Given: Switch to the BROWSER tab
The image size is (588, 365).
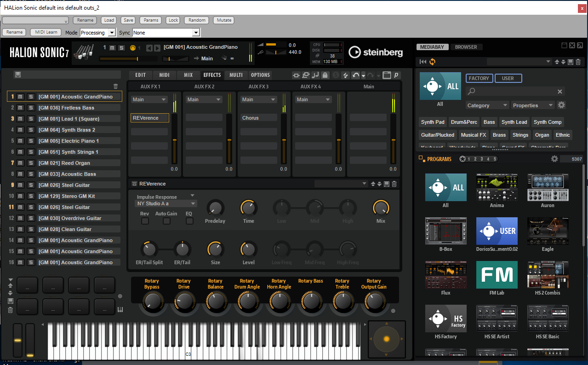Looking at the screenshot, I should [466, 47].
